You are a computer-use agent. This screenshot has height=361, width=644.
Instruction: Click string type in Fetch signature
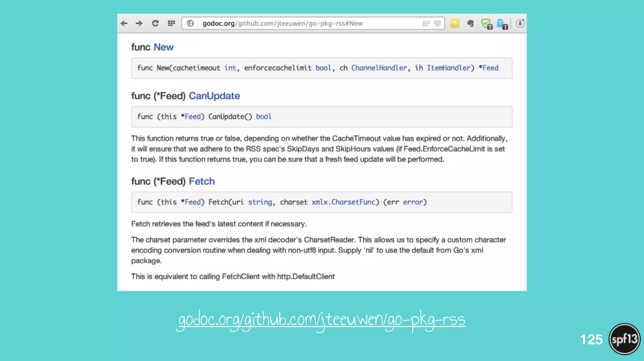pos(260,202)
